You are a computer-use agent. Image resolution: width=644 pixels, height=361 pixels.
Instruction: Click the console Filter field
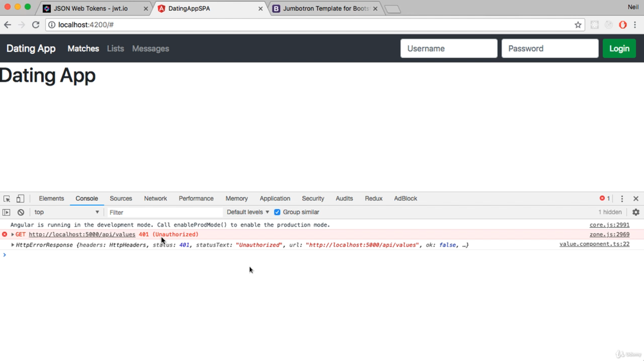(x=165, y=212)
